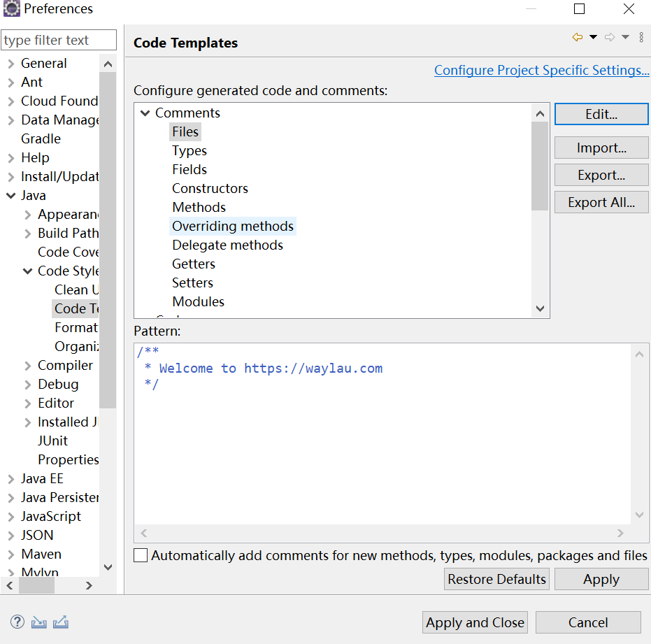
Task: Open the view menu via the three-dot icon
Action: (641, 37)
